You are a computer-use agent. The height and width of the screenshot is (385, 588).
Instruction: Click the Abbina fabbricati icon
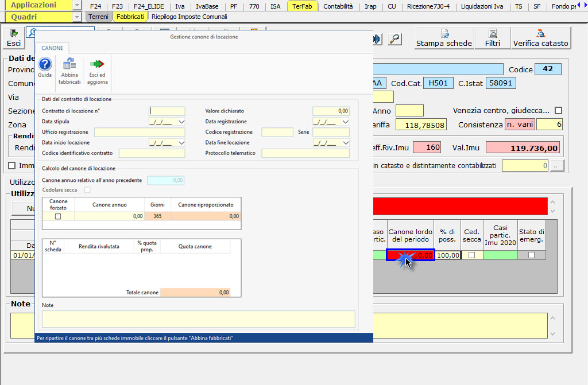[x=69, y=65]
